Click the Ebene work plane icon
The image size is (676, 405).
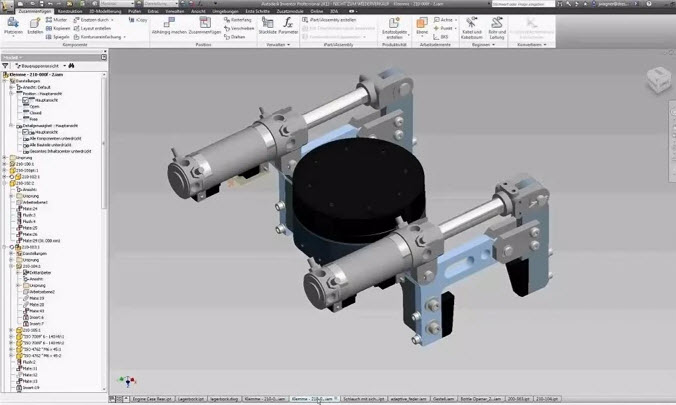pyautogui.click(x=422, y=22)
